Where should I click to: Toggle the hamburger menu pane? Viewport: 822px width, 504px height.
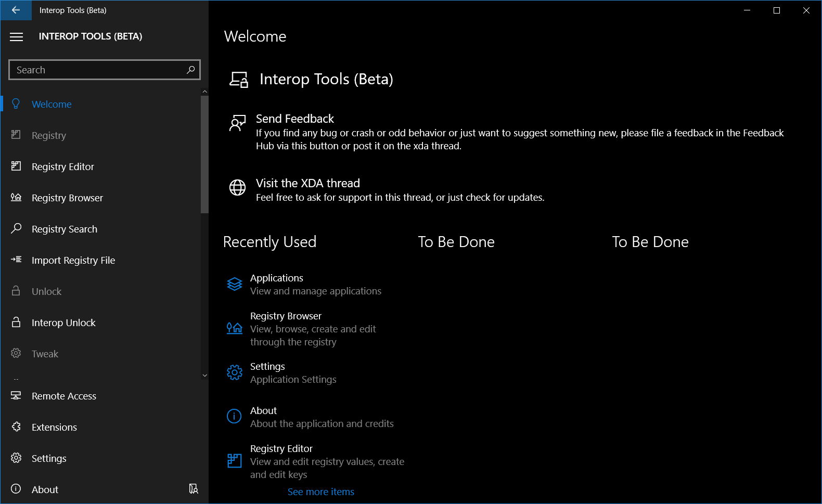pos(17,36)
